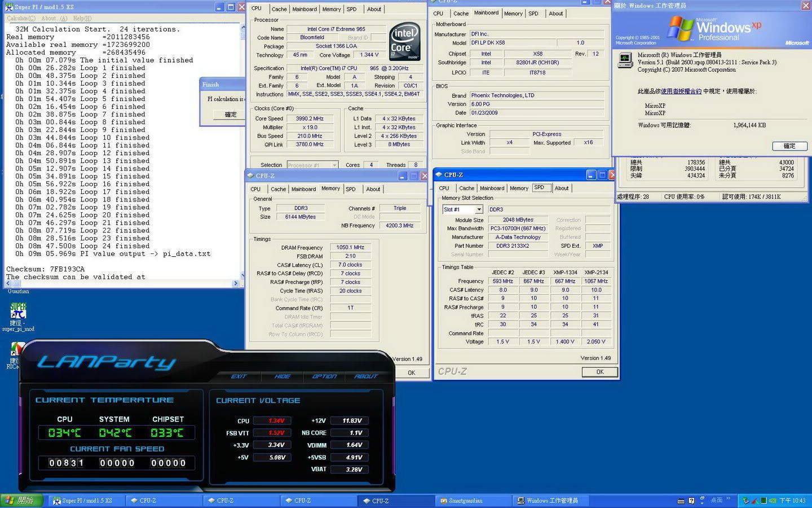The image size is (812, 508).
Task: Expand the desktop toolbar chevron
Action: (729, 499)
